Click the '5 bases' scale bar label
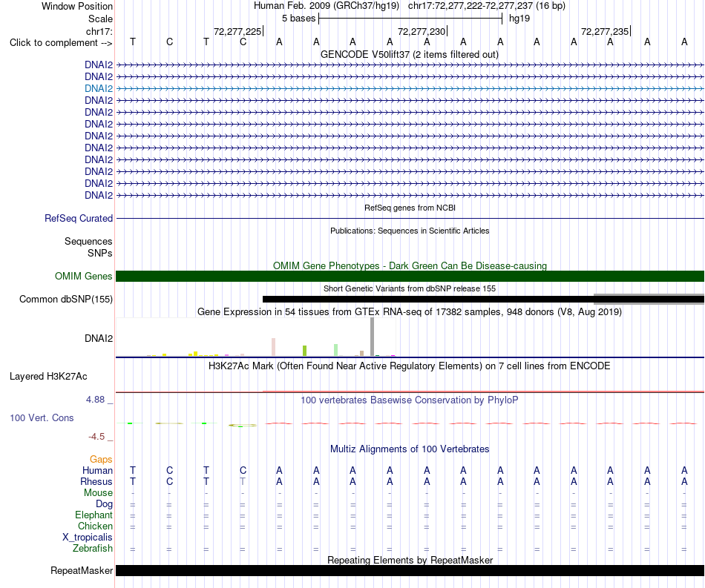Viewport: 705px width, 588px height. pyautogui.click(x=298, y=19)
